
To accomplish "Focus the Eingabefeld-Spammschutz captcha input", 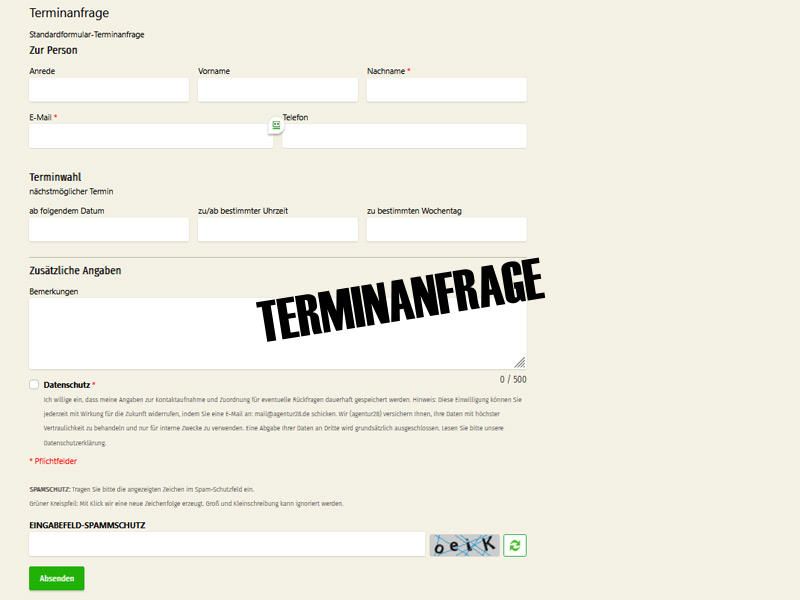I will tap(227, 544).
